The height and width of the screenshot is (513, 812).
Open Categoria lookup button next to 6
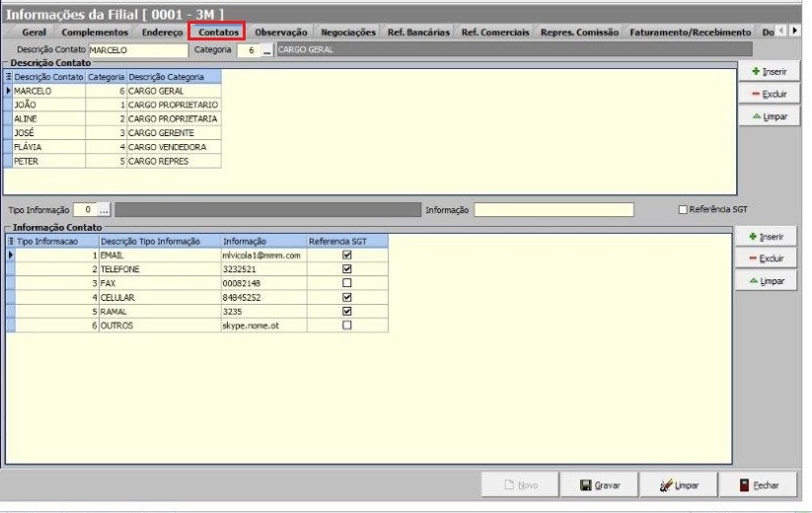pos(265,49)
